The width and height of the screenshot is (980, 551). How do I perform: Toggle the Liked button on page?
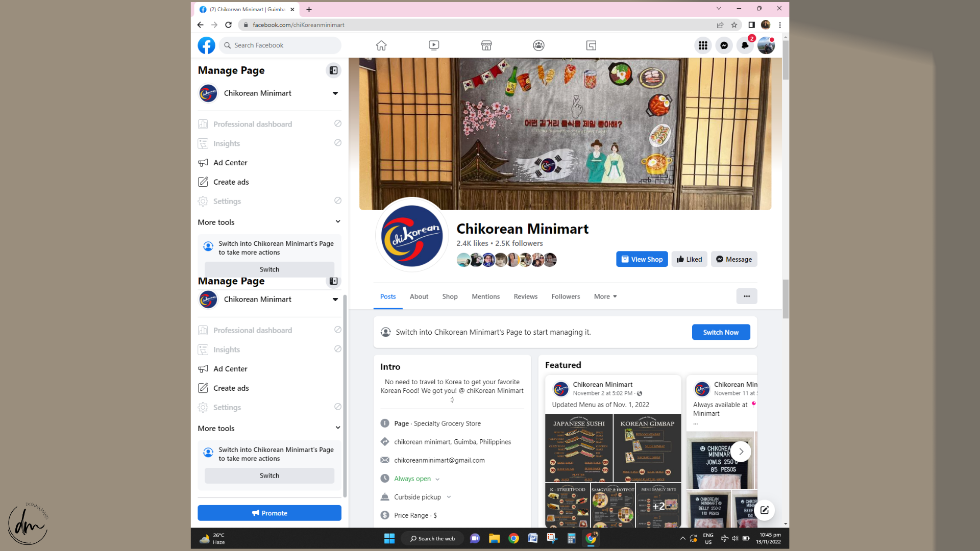689,259
